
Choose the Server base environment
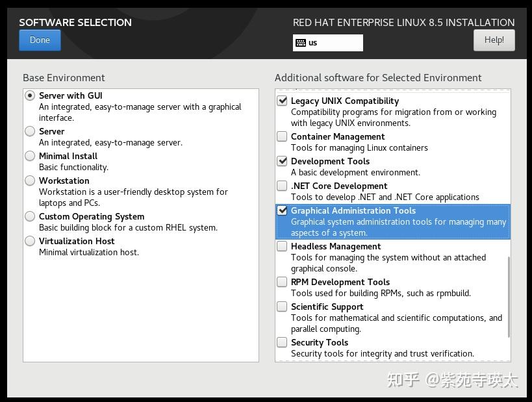pyautogui.click(x=29, y=131)
